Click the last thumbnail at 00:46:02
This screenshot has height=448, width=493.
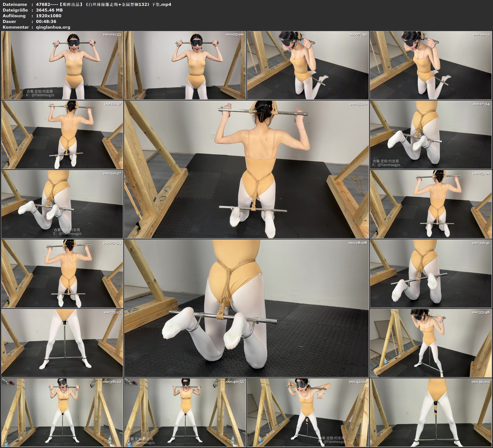coord(431,412)
